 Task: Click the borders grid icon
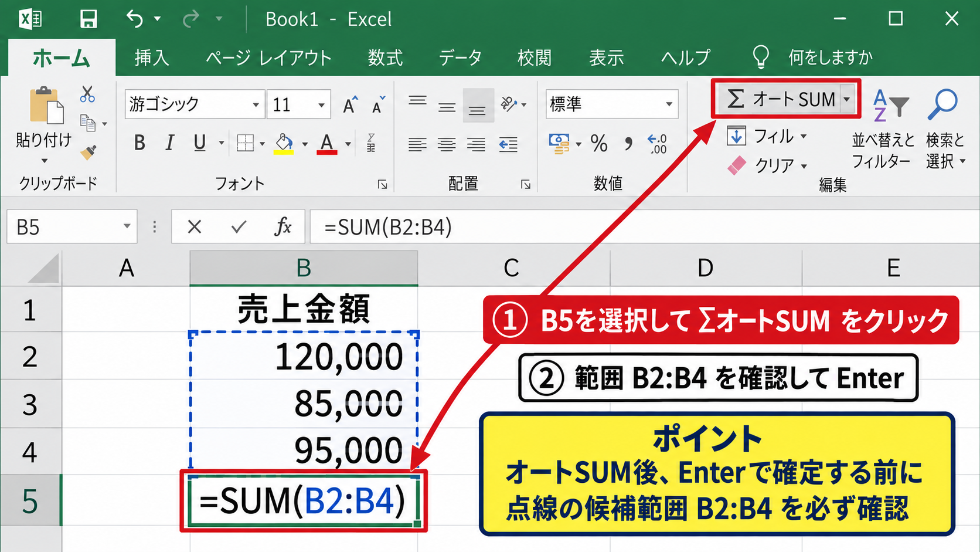click(245, 143)
